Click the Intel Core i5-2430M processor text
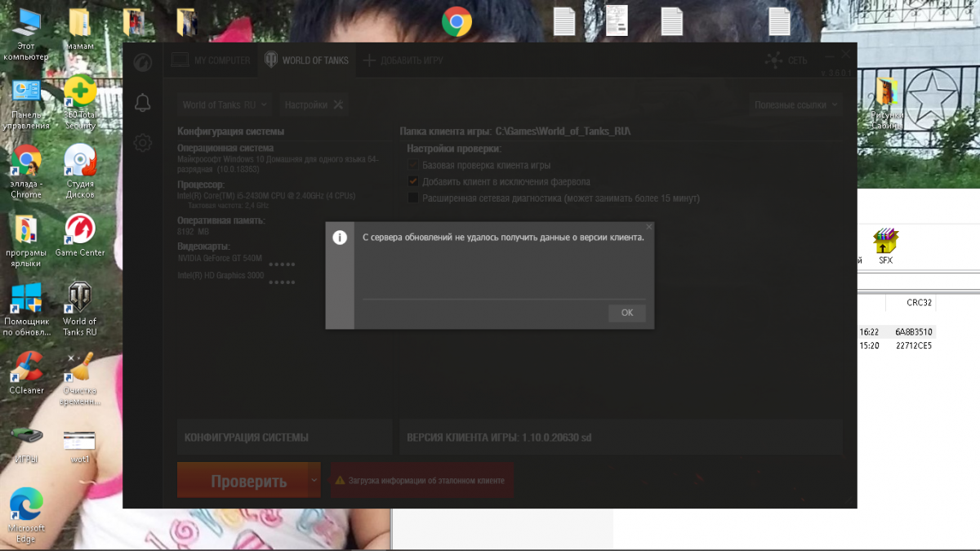 click(x=266, y=196)
